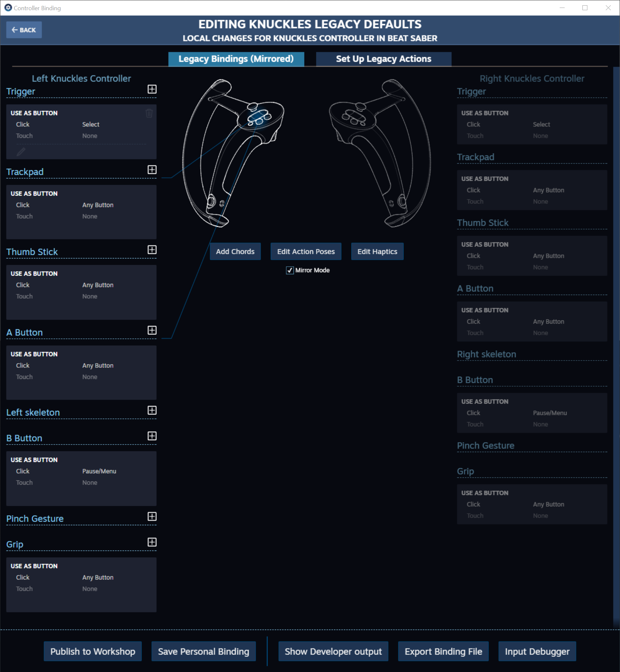Viewport: 620px width, 672px height.
Task: Launch the Input Debugger
Action: tap(537, 652)
